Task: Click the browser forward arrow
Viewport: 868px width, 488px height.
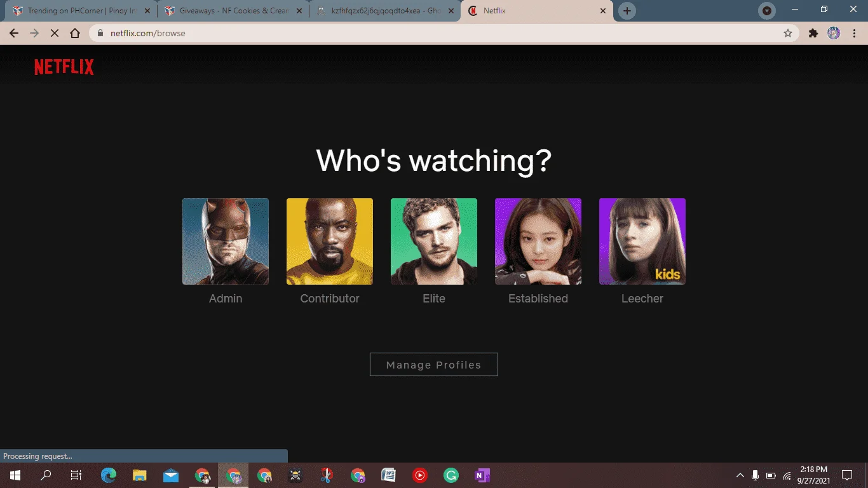Action: point(34,33)
